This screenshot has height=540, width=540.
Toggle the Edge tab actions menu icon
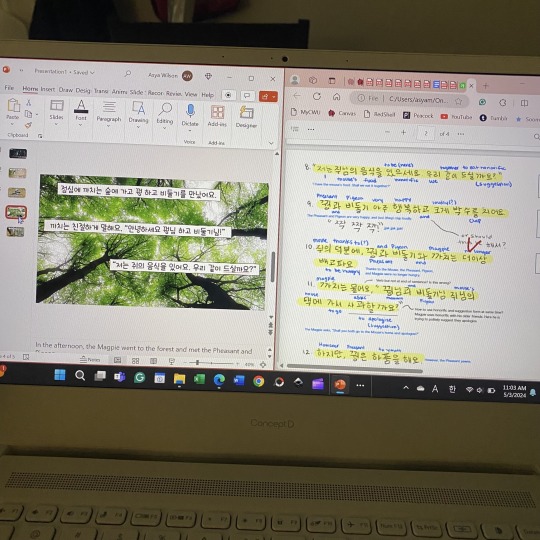332,81
